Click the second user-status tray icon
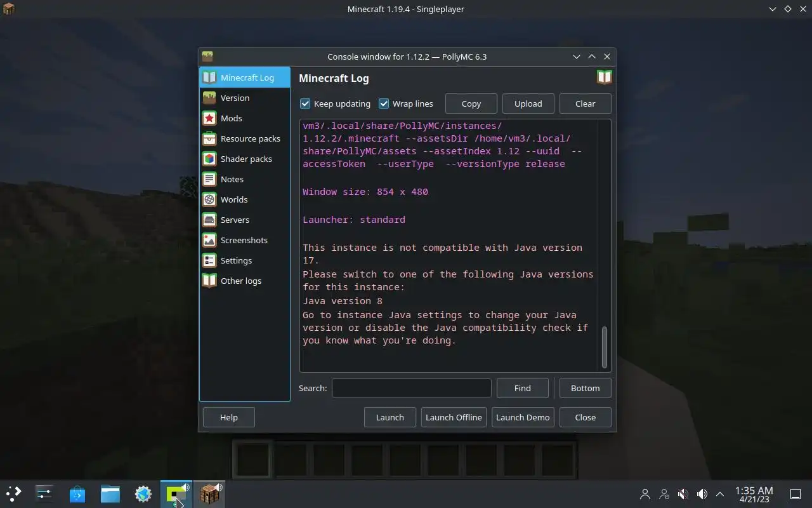This screenshot has height=508, width=812. [664, 493]
